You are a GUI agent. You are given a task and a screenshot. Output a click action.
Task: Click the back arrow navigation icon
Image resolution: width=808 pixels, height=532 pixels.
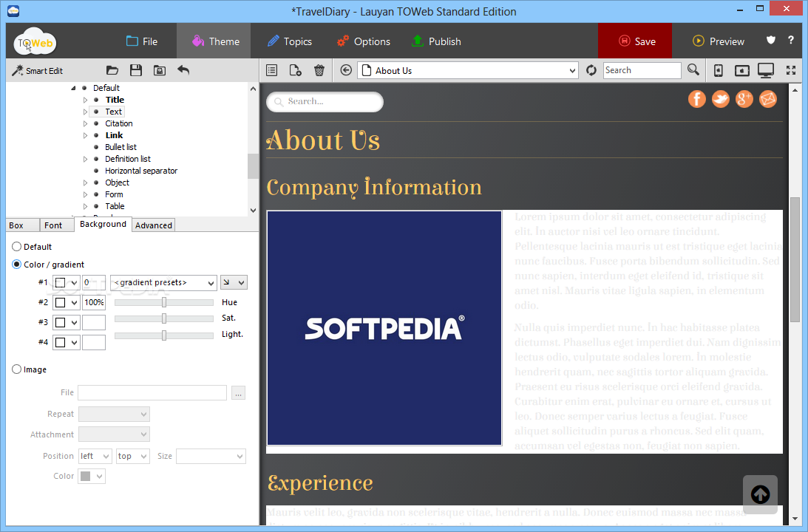[346, 70]
